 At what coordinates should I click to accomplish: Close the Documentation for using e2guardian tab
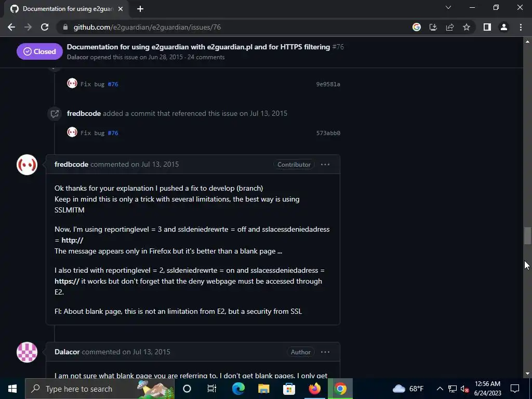[x=121, y=9]
